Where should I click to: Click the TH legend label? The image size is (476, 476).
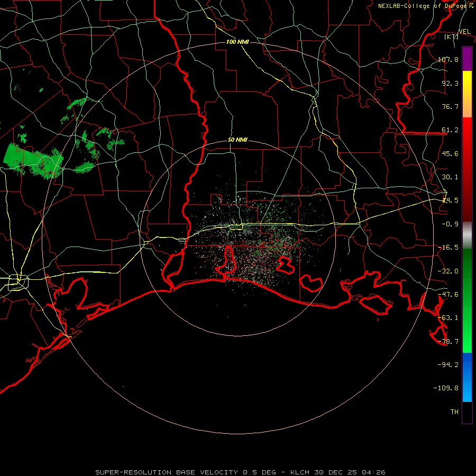[454, 412]
